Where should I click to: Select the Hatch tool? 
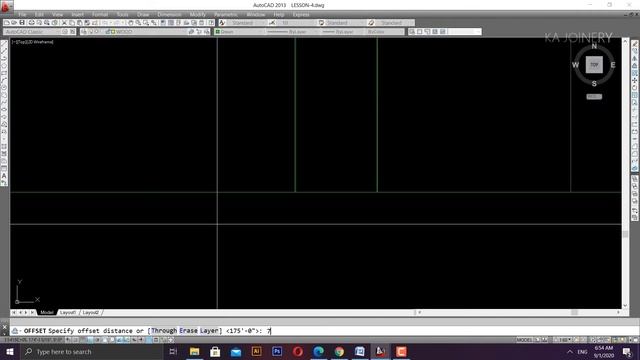(x=4, y=147)
